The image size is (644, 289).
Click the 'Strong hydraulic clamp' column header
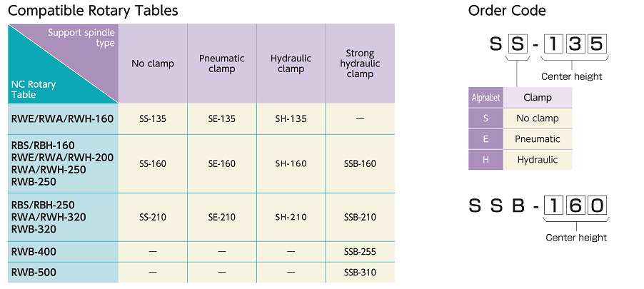pyautogui.click(x=360, y=64)
